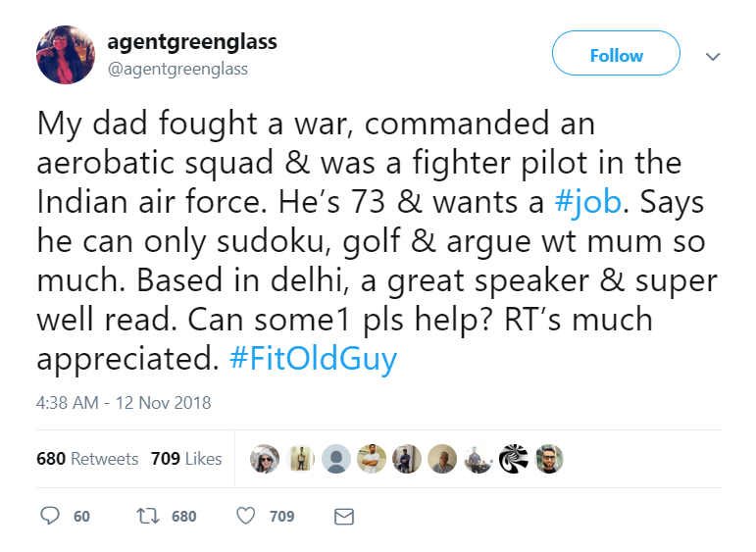
Task: Open agentgreenglass profile picture
Action: tap(66, 55)
